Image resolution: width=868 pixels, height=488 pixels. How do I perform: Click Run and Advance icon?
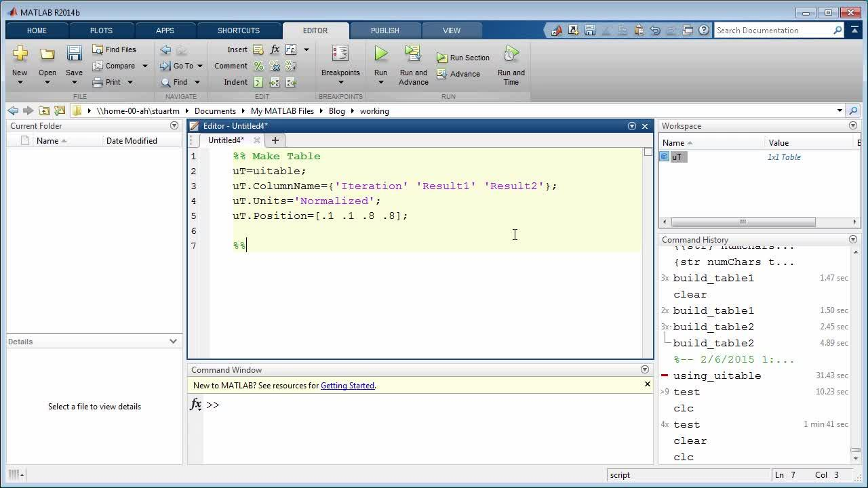[413, 54]
